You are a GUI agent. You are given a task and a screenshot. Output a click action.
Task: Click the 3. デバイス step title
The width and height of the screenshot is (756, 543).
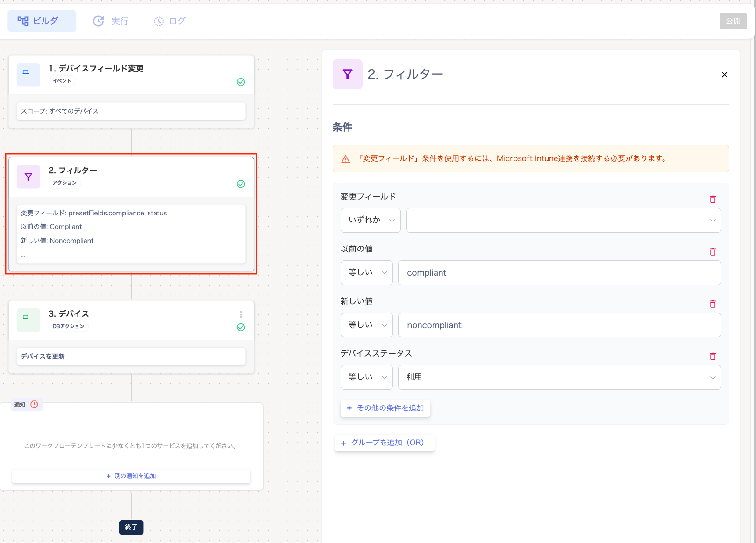point(69,314)
